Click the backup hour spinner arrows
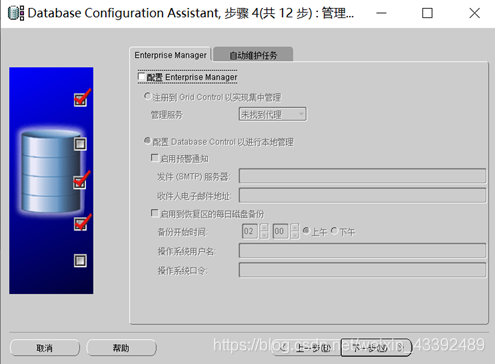This screenshot has height=364, width=495. 264,231
